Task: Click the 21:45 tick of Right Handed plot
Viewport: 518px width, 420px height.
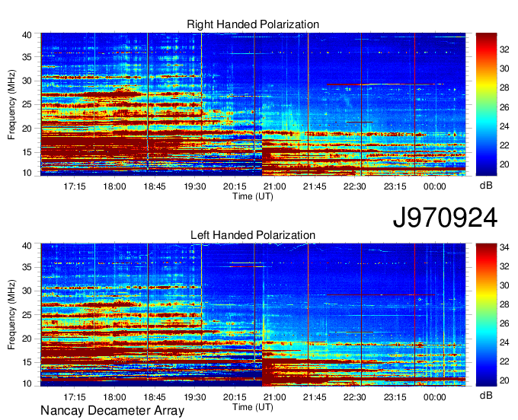Action: (315, 186)
